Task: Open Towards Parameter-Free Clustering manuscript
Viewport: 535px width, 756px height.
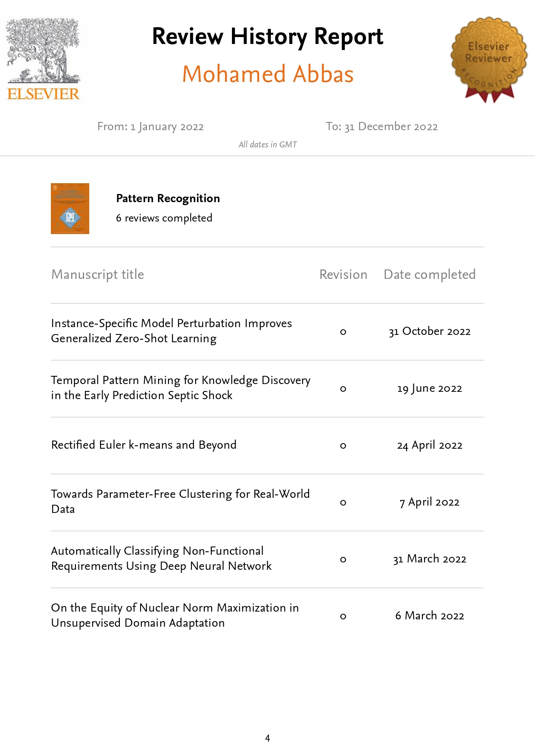Action: pyautogui.click(x=180, y=501)
